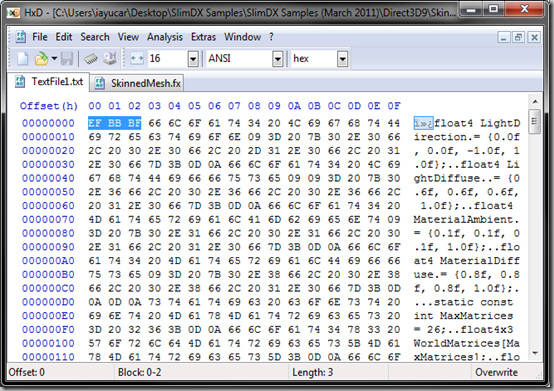Click the Open RAM chip icon

(x=91, y=59)
